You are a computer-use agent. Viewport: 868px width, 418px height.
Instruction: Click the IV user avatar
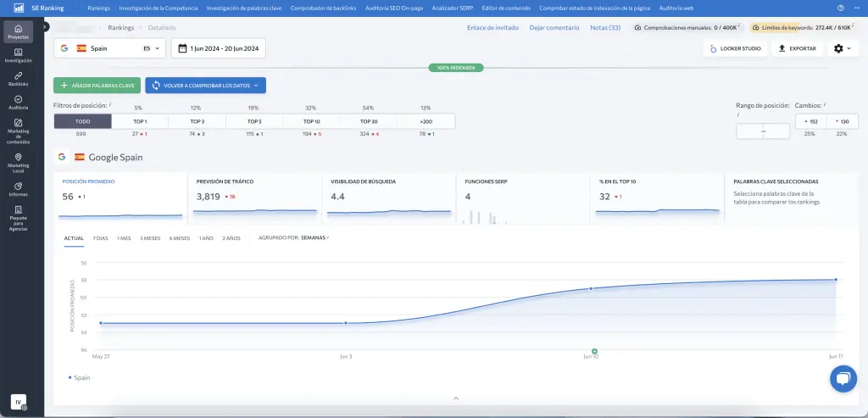coord(19,402)
